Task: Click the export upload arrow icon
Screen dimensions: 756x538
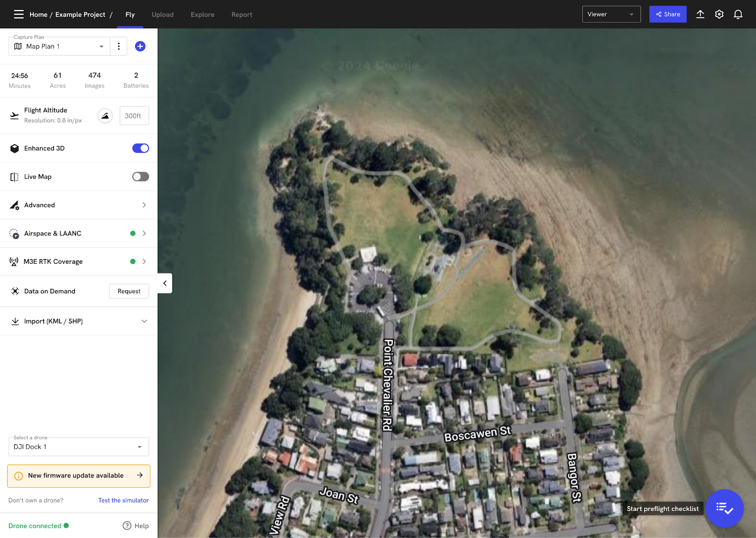Action: pos(700,14)
